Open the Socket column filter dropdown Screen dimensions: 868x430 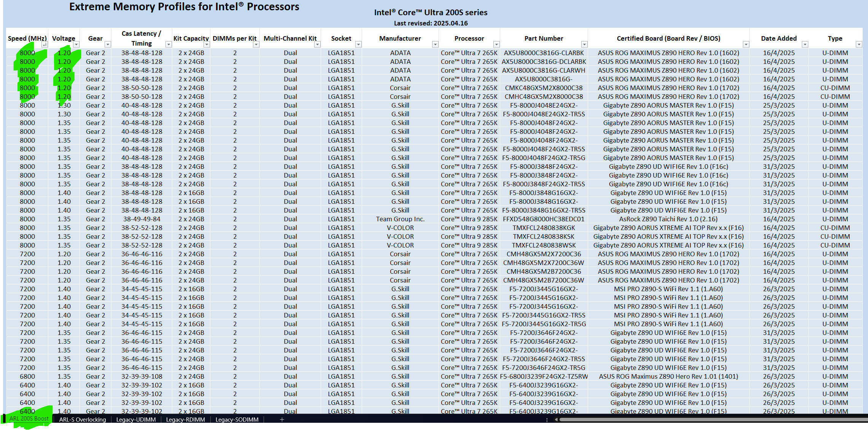tap(358, 45)
